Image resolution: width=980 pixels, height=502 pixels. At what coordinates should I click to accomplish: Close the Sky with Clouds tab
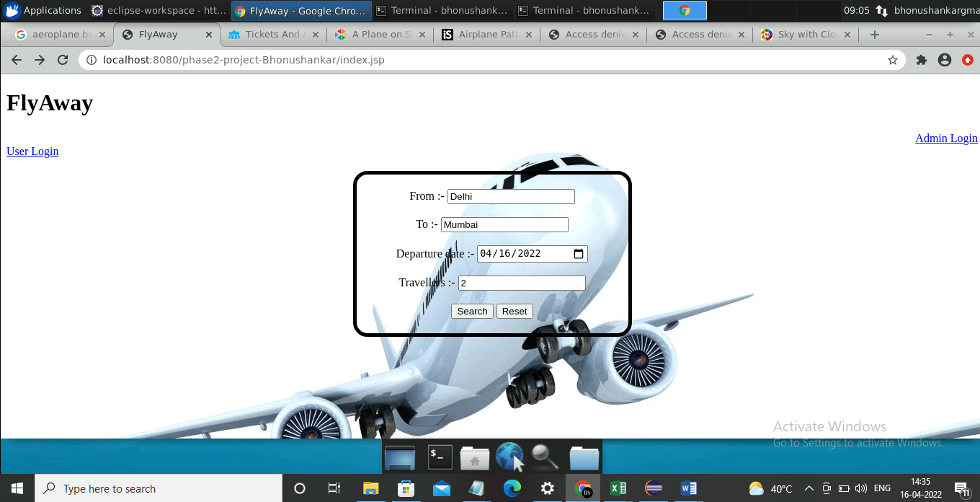pyautogui.click(x=847, y=34)
